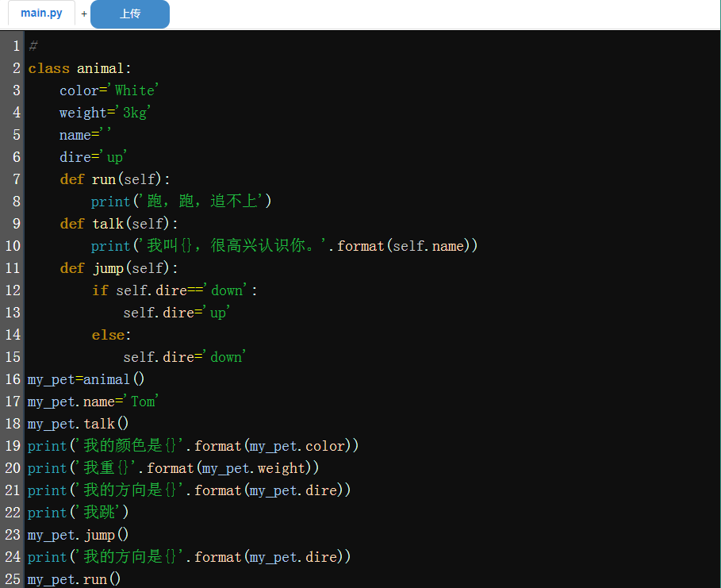This screenshot has height=588, width=721.
Task: Click the 'def run(self):' line
Action: click(x=115, y=179)
